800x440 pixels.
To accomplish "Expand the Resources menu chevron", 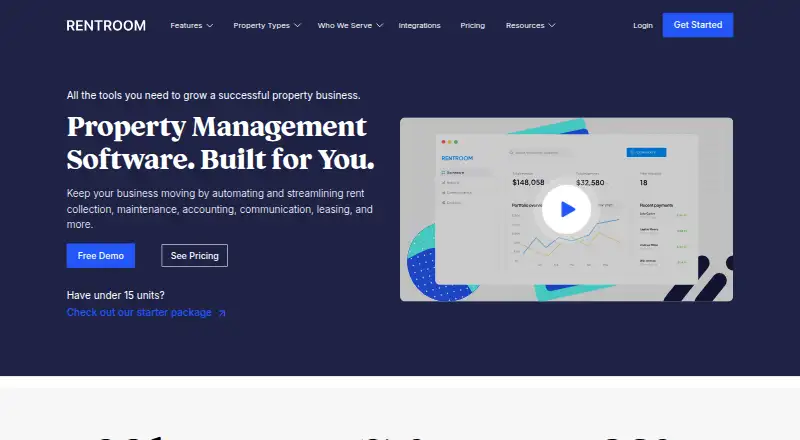I will [x=552, y=26].
